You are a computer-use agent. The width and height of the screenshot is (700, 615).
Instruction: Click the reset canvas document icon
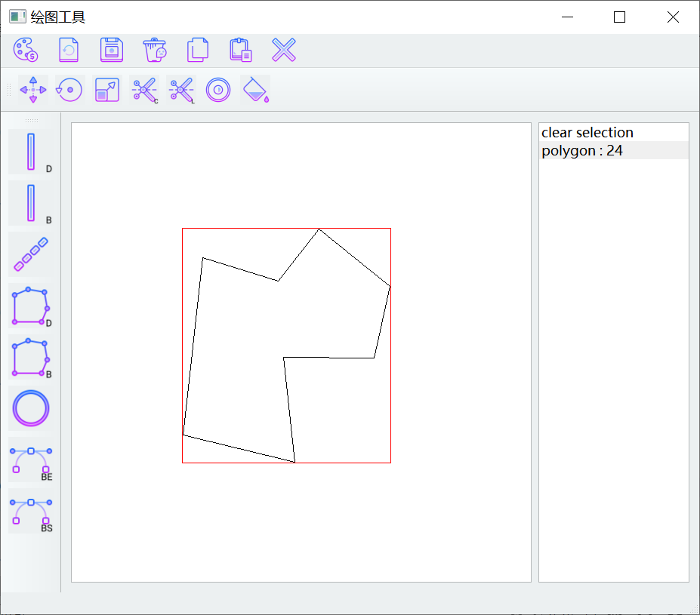(69, 50)
